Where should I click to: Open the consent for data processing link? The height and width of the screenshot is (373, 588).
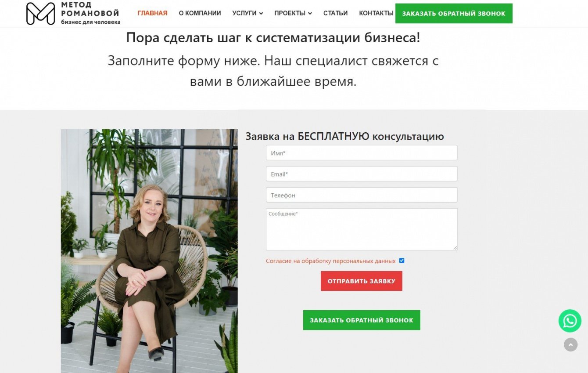point(330,261)
